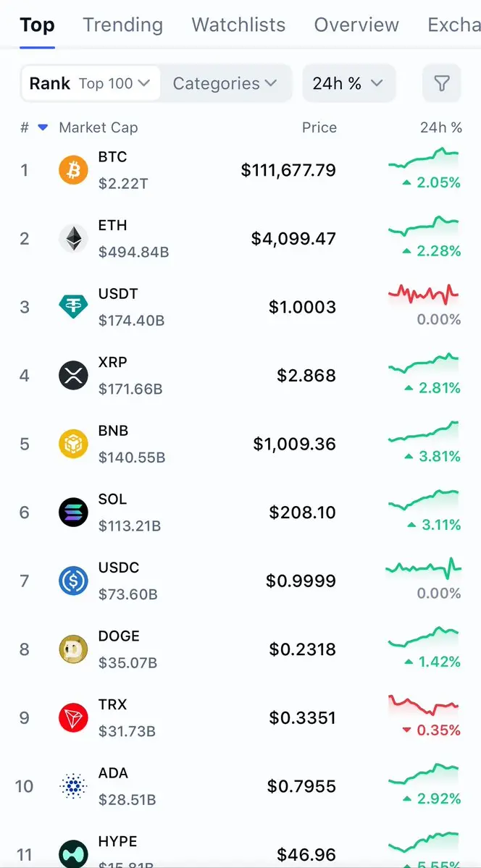Tap the Solana coin logo
Image resolution: width=481 pixels, height=868 pixels.
[x=73, y=513]
